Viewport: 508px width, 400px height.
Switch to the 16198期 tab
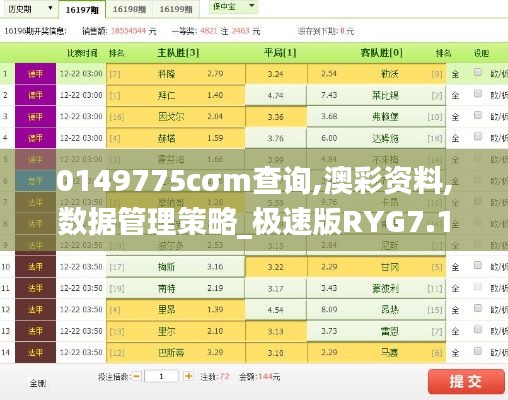click(129, 9)
